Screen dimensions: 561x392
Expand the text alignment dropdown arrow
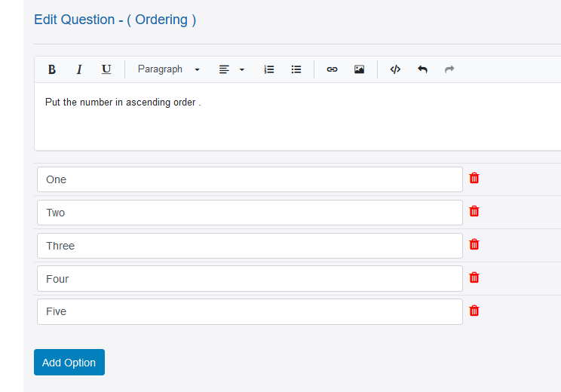point(242,69)
